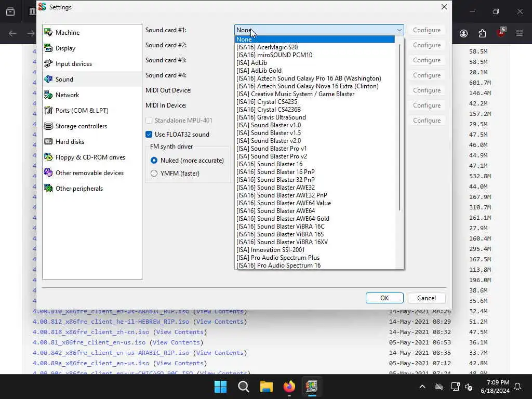Viewport: 532px width, 399px height.
Task: Choose [ISA16] Crystal CS4236B
Action: tap(315, 110)
